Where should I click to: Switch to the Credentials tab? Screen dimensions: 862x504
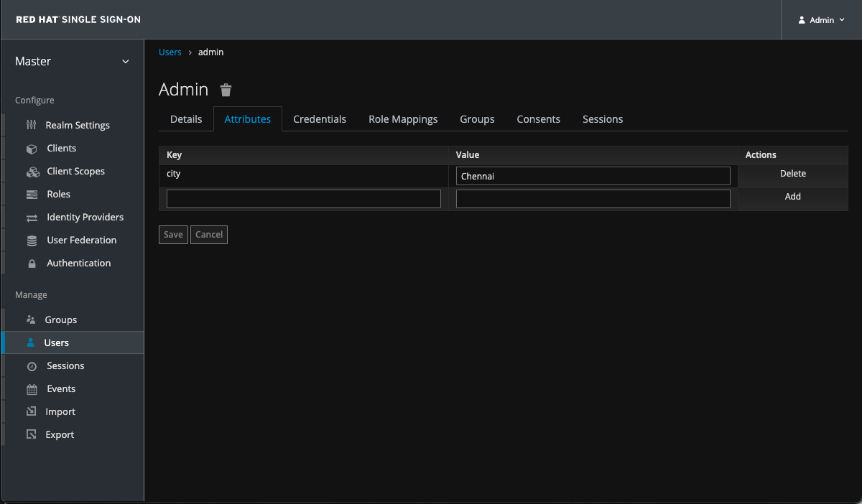tap(320, 119)
